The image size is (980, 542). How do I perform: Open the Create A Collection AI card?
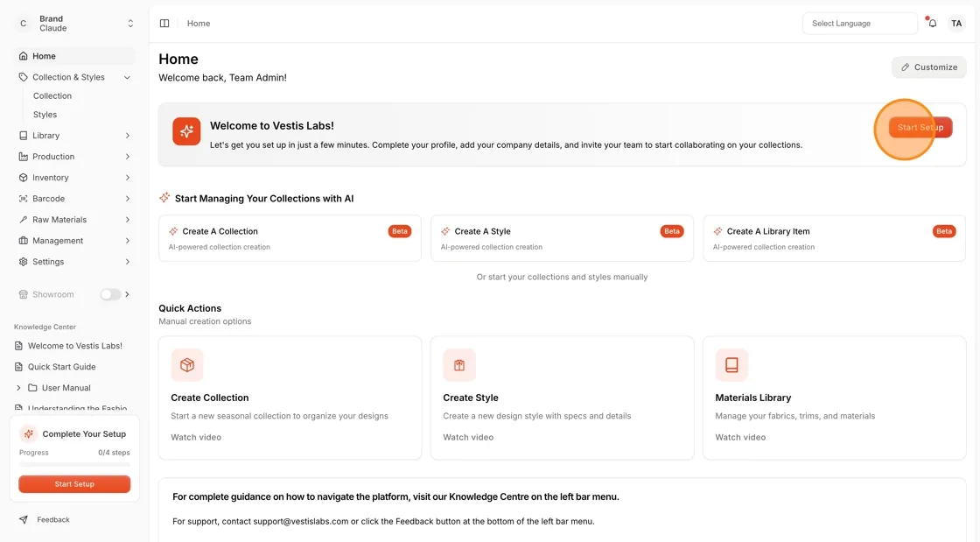tap(290, 239)
